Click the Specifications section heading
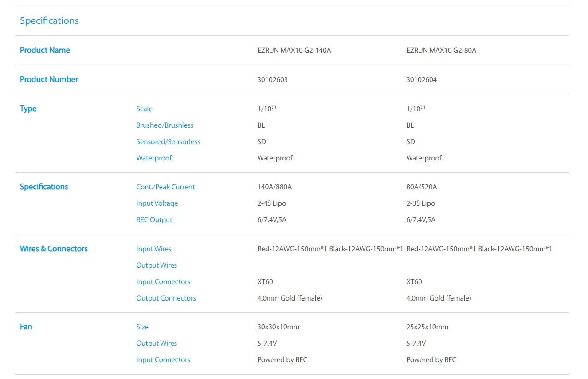The image size is (588, 379). click(49, 21)
